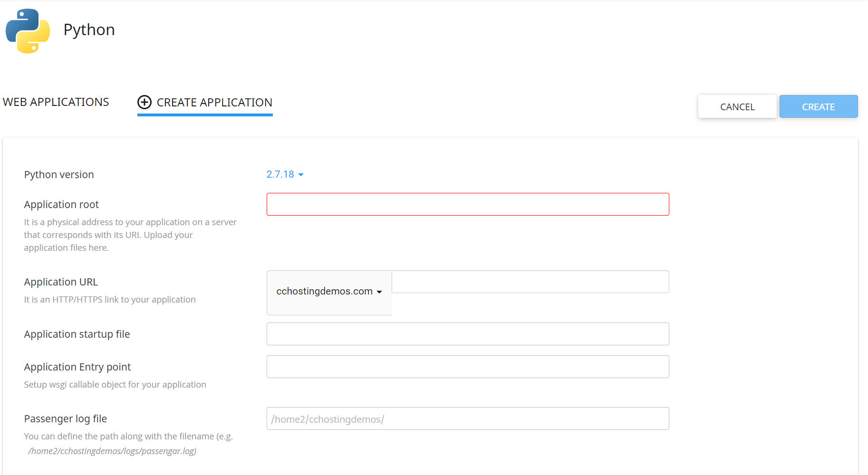The width and height of the screenshot is (868, 475).
Task: Click the Python logo icon
Action: pos(28,31)
